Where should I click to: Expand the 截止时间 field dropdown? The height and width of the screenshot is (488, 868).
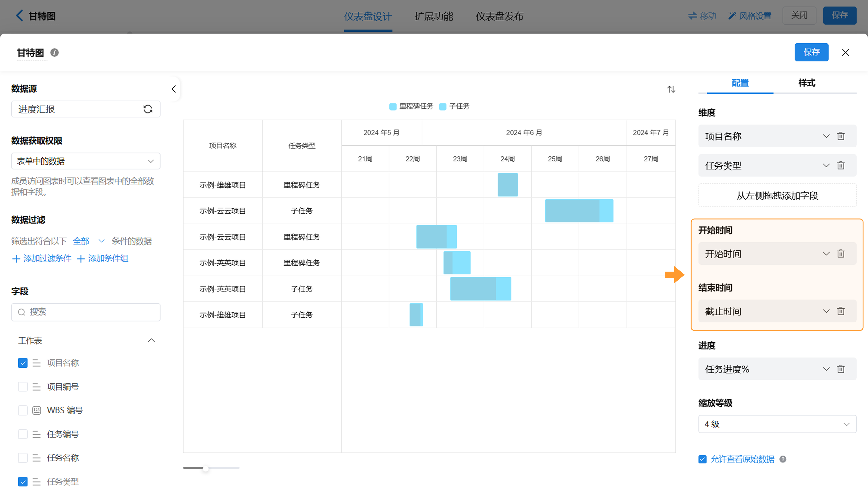point(826,311)
